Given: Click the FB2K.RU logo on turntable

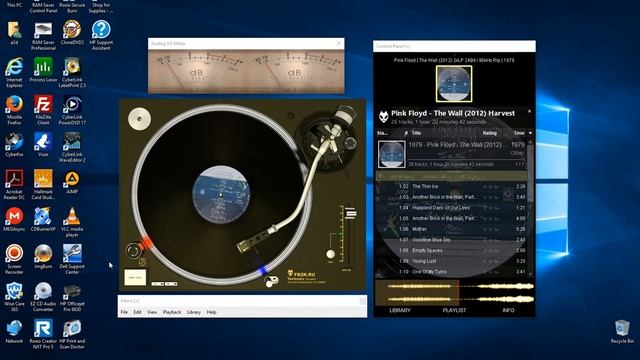Looking at the screenshot, I should click(x=301, y=274).
